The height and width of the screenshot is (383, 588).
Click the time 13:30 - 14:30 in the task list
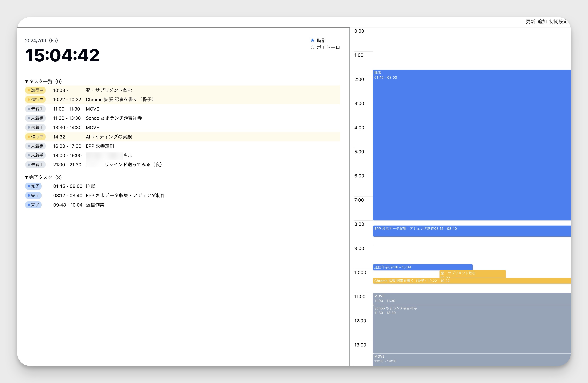click(67, 128)
